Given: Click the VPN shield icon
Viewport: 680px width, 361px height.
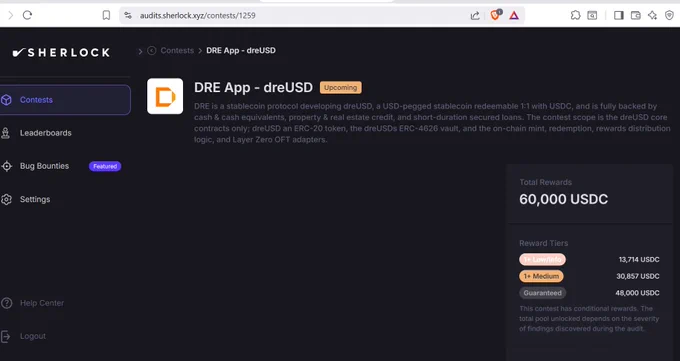Looking at the screenshot, I should coord(669,16).
